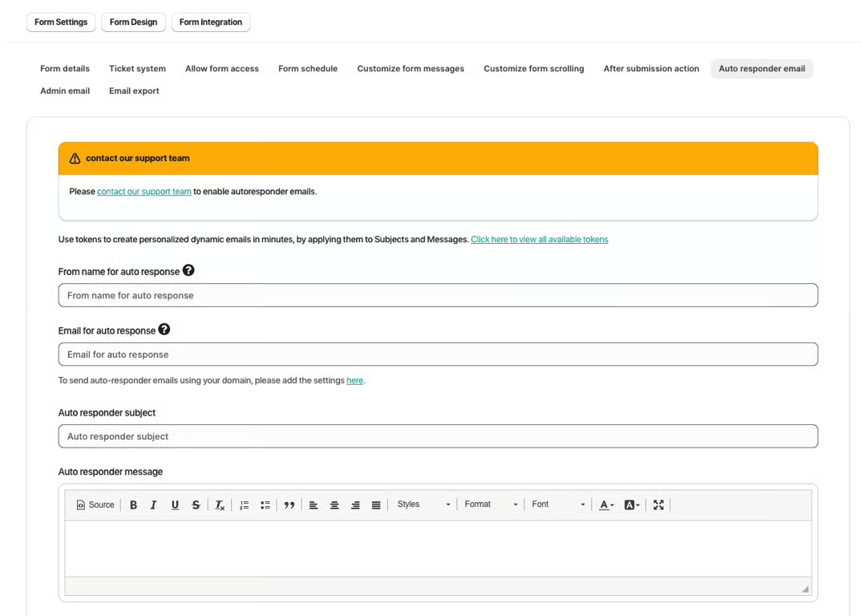Open the Form Integration tab
The image size is (862, 616).
tap(211, 22)
